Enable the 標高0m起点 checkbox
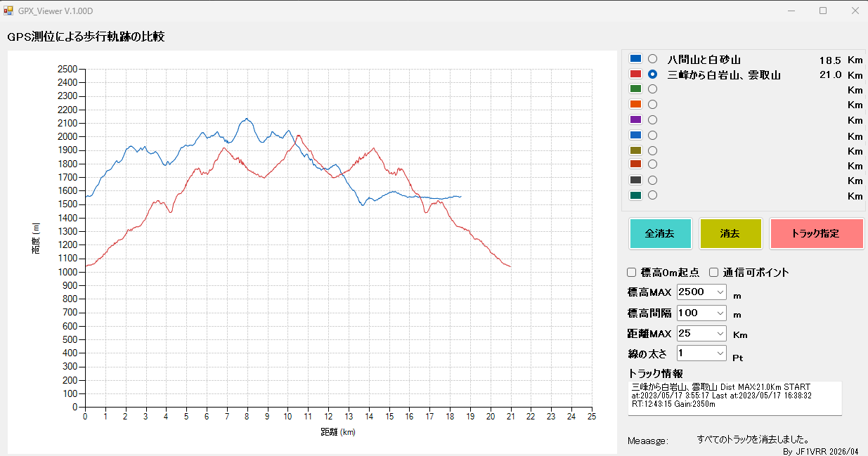Image resolution: width=868 pixels, height=456 pixels. (x=631, y=273)
